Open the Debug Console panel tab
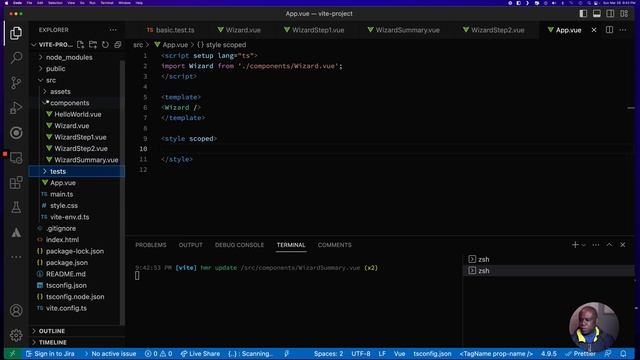This screenshot has width=640, height=360. pyautogui.click(x=240, y=245)
